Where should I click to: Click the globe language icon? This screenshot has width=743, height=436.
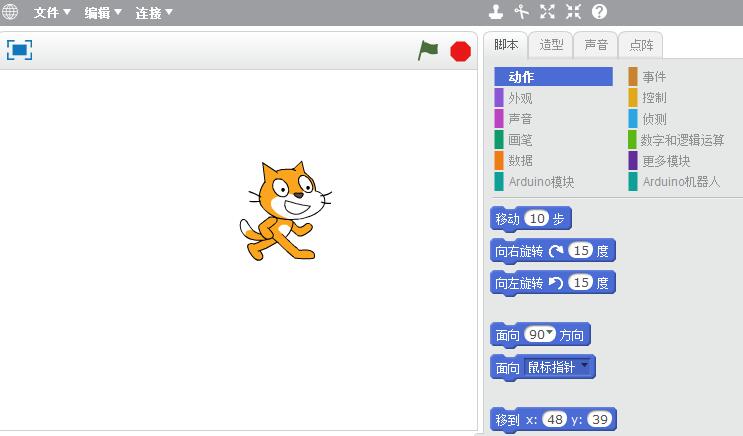pos(9,12)
